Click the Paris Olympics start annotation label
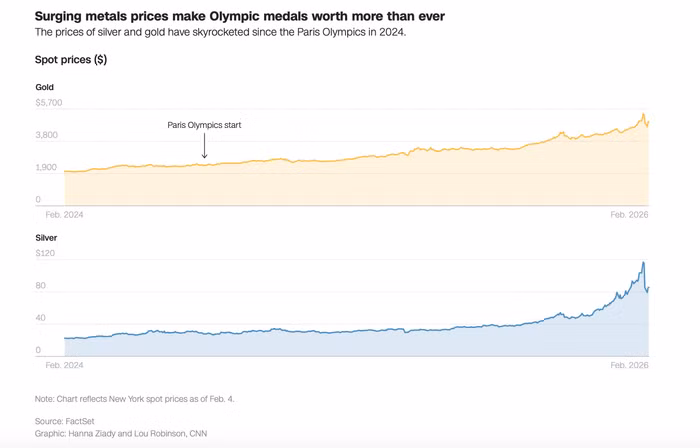This screenshot has height=448, width=700. [x=204, y=125]
